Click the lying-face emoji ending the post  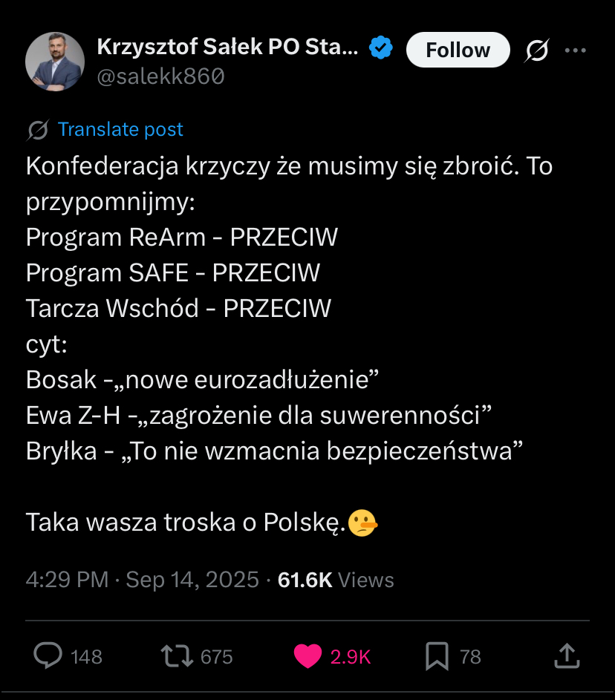tap(362, 523)
